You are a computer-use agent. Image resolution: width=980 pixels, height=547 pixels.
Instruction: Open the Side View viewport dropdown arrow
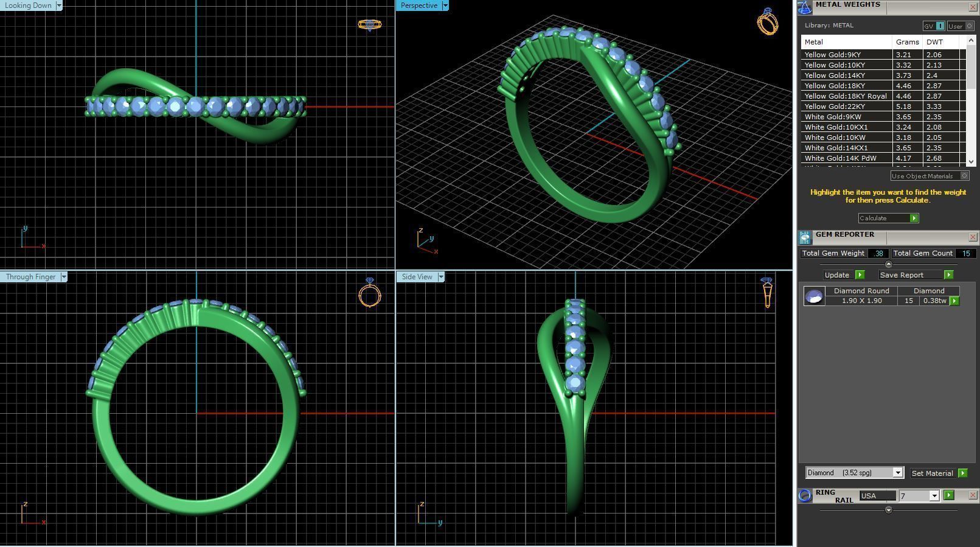pyautogui.click(x=441, y=277)
